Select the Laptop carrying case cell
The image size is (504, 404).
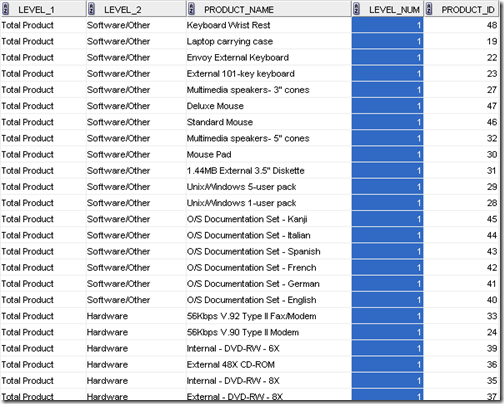[x=269, y=41]
